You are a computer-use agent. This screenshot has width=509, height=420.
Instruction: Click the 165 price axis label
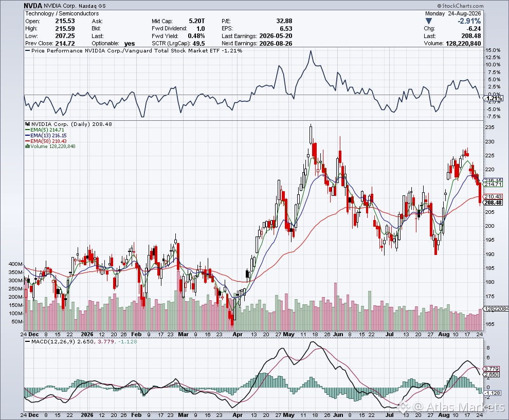(x=490, y=324)
